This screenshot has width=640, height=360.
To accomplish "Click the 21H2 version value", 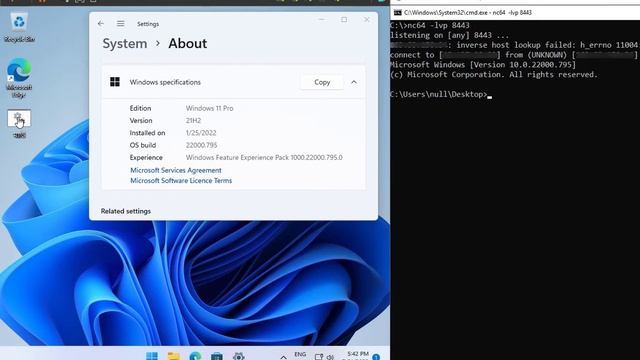I will (193, 120).
